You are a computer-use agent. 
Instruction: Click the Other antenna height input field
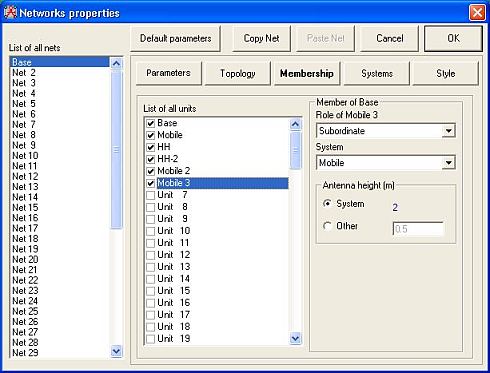click(x=418, y=229)
